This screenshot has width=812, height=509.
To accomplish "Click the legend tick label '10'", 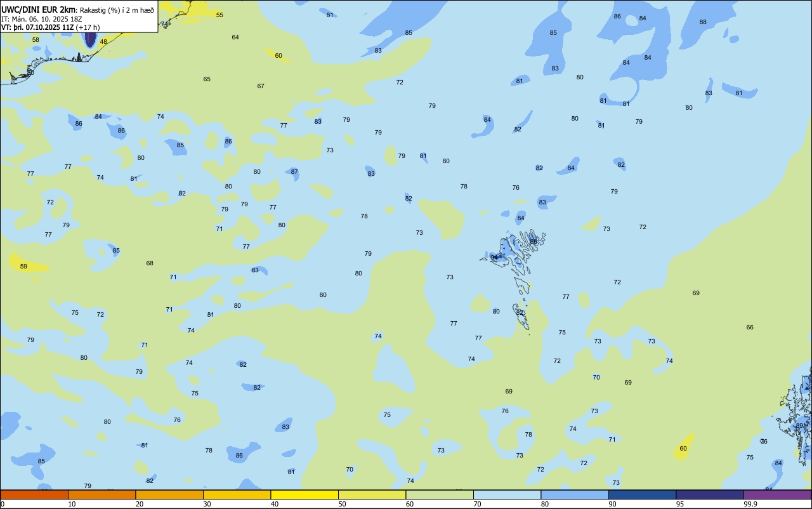I will pyautogui.click(x=72, y=504).
